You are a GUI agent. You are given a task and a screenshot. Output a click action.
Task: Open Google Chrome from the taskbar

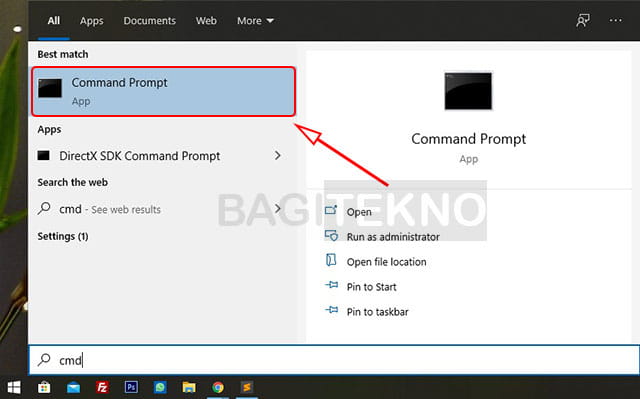tap(218, 387)
